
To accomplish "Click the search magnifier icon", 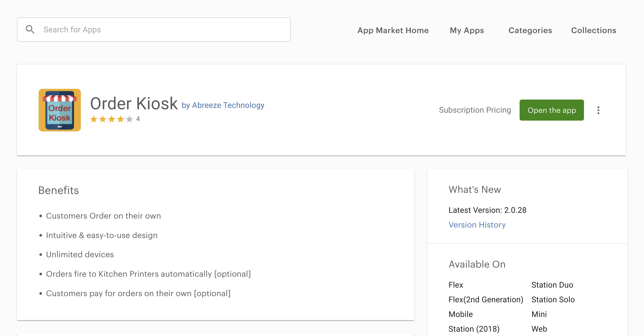I will 30,30.
